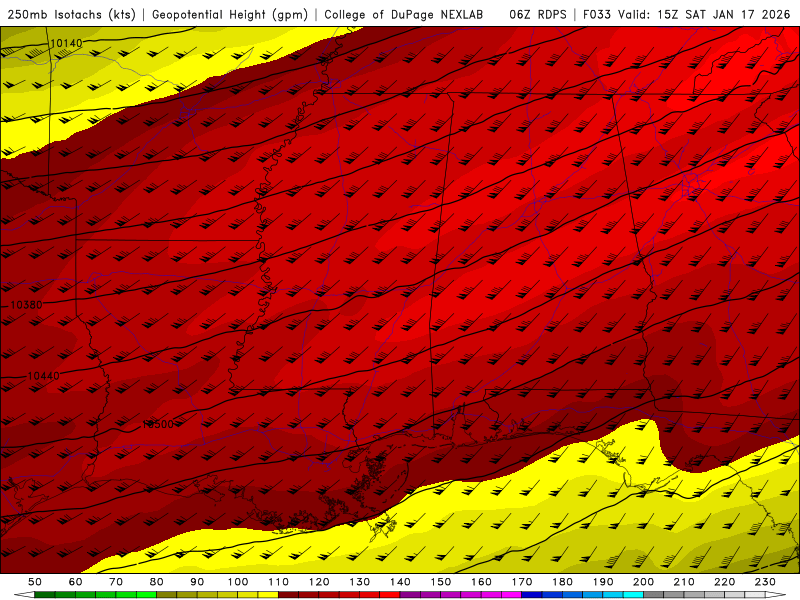Click the 'F033' forecast hour text
Viewport: 800px width, 600px height.
597,15
